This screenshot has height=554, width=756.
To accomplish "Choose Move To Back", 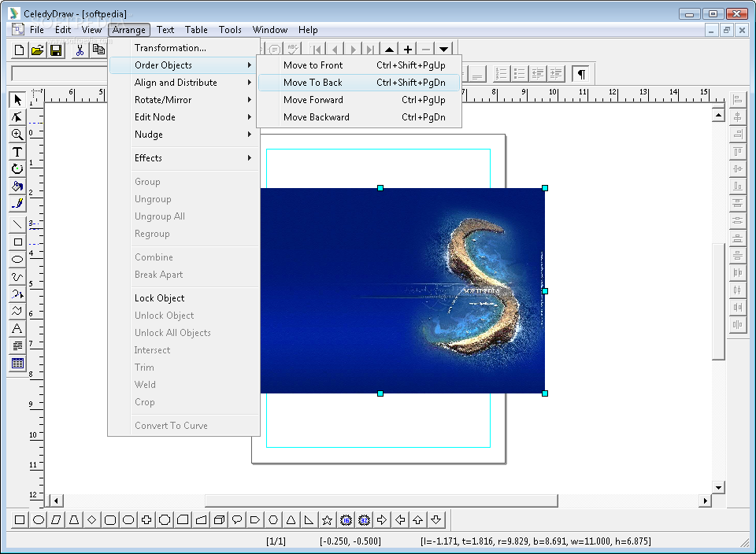I will (x=359, y=83).
